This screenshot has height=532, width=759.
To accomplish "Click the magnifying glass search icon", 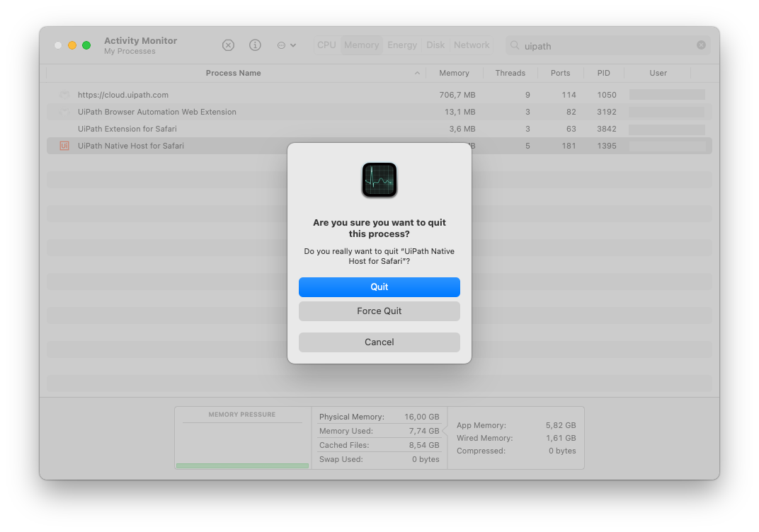I will pyautogui.click(x=515, y=45).
